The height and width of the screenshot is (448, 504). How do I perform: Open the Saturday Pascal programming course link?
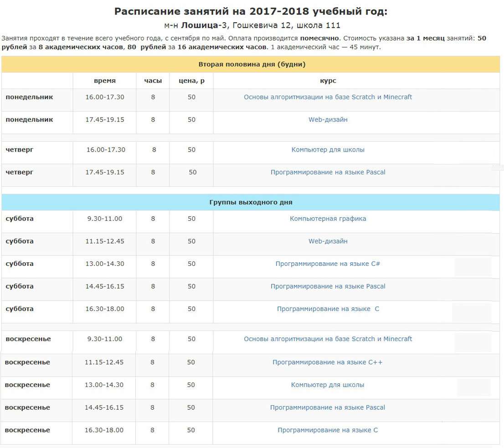(x=328, y=286)
